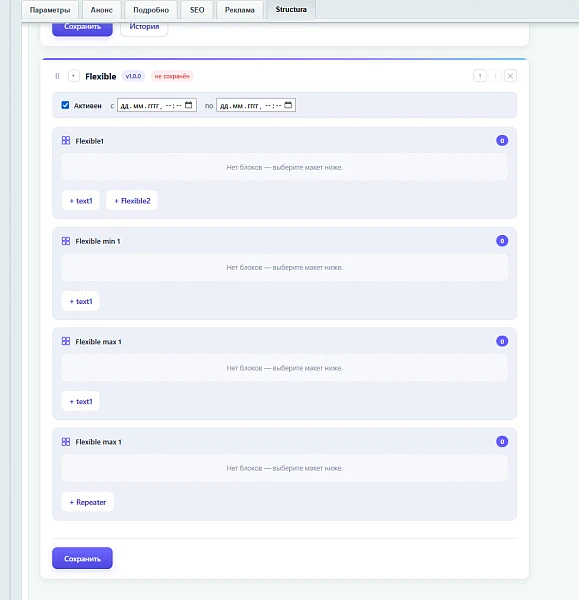Open the Подробно tab
Screen dimensions: 579x600
coord(151,10)
